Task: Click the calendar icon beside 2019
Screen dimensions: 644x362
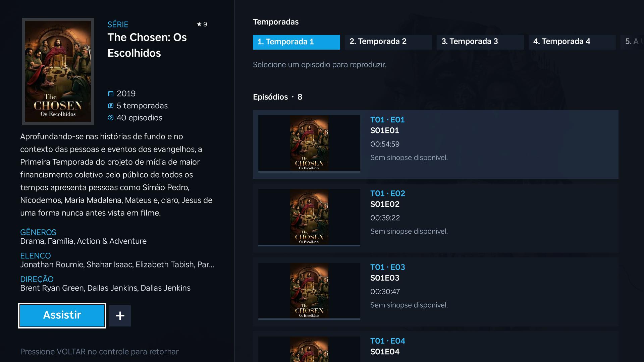Action: pos(111,94)
